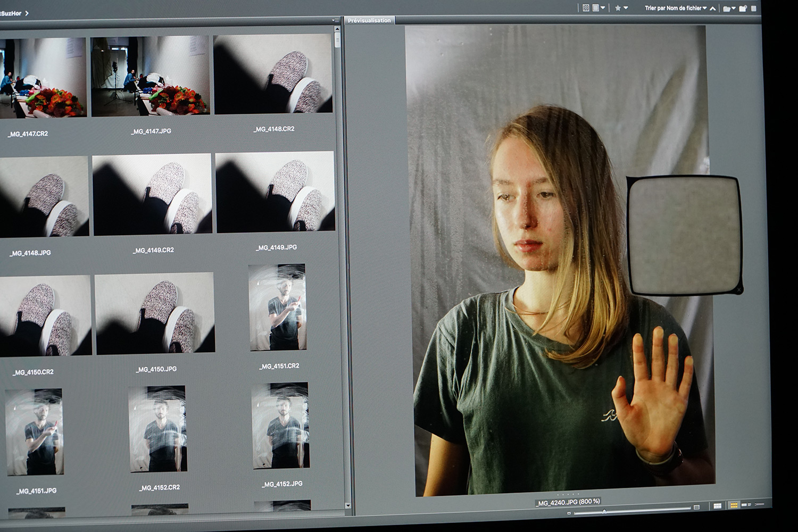Select thumbnail _MG_4149.CR2

coord(152,194)
